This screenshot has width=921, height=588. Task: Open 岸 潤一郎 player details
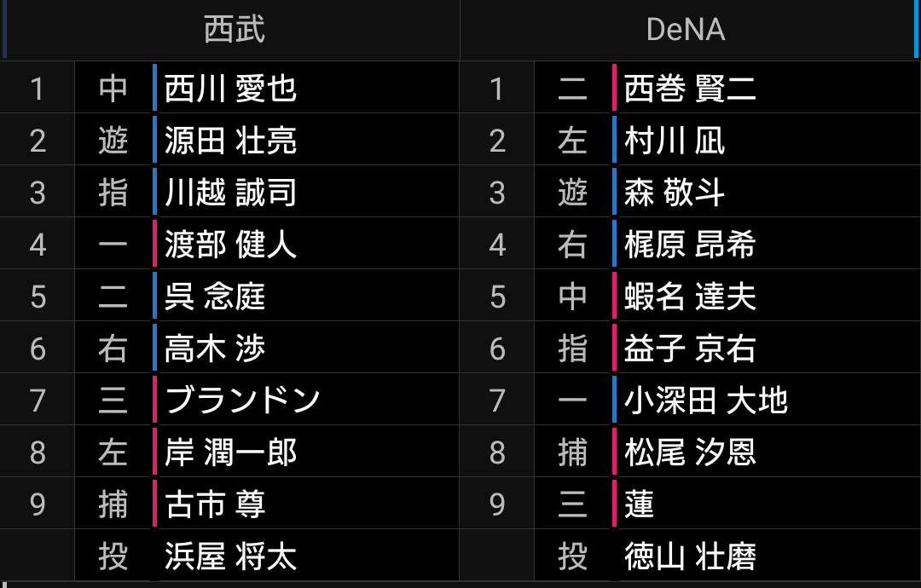(230, 453)
